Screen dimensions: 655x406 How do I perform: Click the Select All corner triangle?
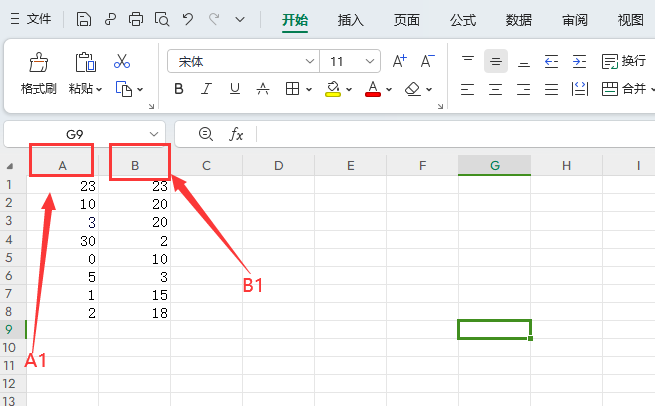pyautogui.click(x=10, y=166)
